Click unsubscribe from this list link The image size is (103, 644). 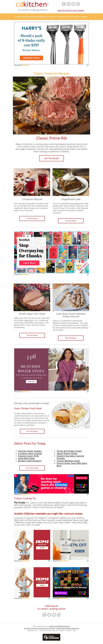click(x=46, y=628)
